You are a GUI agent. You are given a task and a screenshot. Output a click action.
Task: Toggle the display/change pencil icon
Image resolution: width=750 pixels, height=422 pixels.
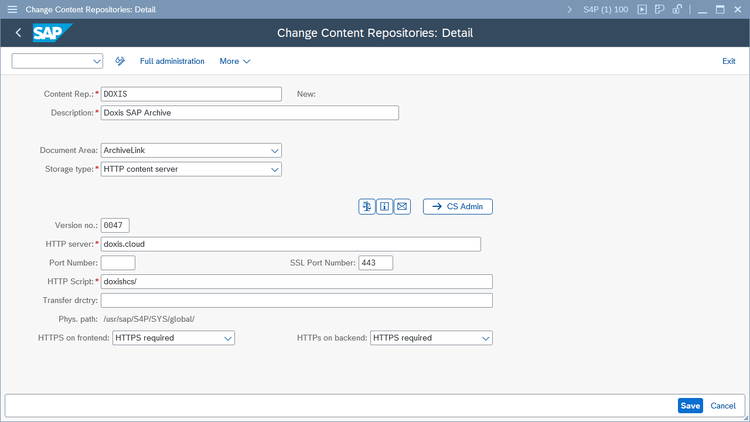[x=120, y=61]
